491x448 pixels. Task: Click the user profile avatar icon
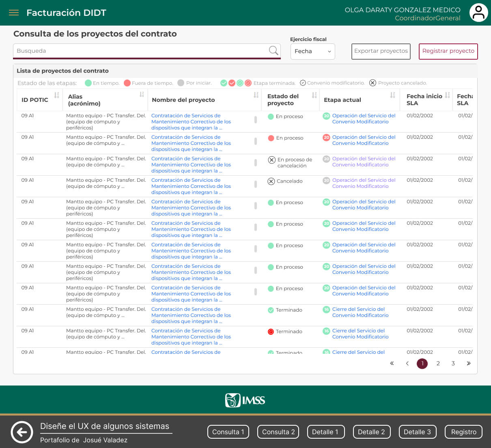click(478, 13)
